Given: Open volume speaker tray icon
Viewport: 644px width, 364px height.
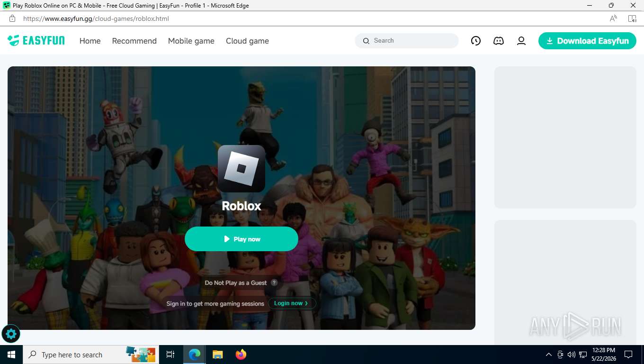Looking at the screenshot, I should [x=572, y=355].
